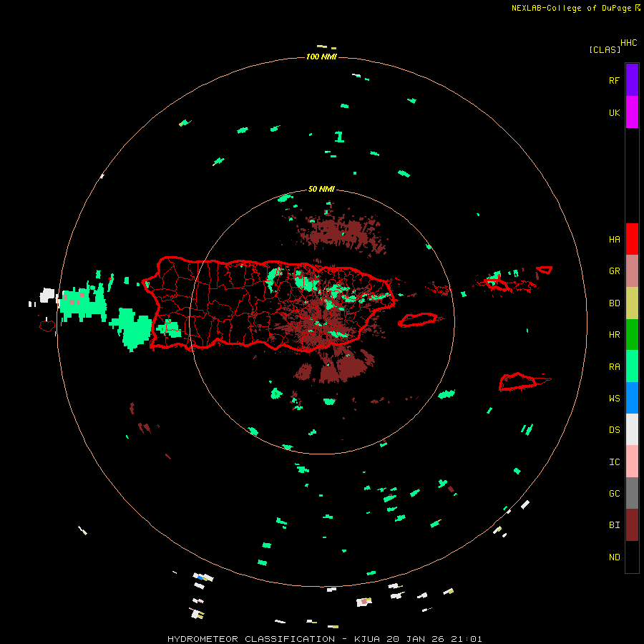The image size is (644, 644).
Task: Pick the DS white legend swatch
Action: tap(632, 429)
